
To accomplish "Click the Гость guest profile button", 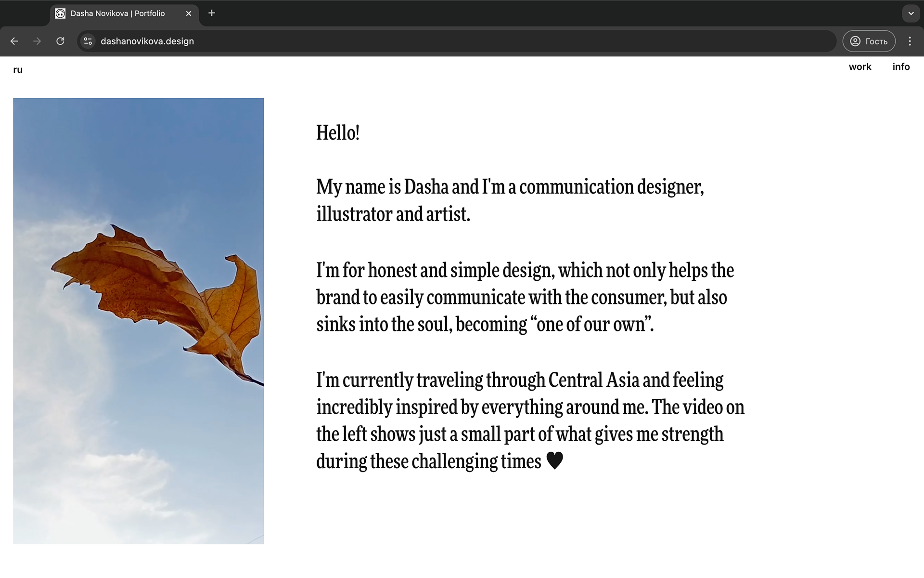I will 869,41.
